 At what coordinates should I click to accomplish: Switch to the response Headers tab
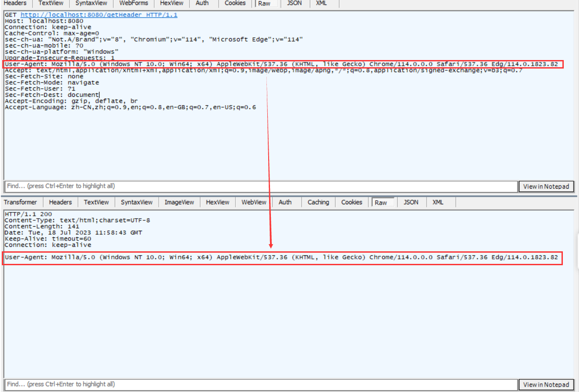pyautogui.click(x=61, y=202)
